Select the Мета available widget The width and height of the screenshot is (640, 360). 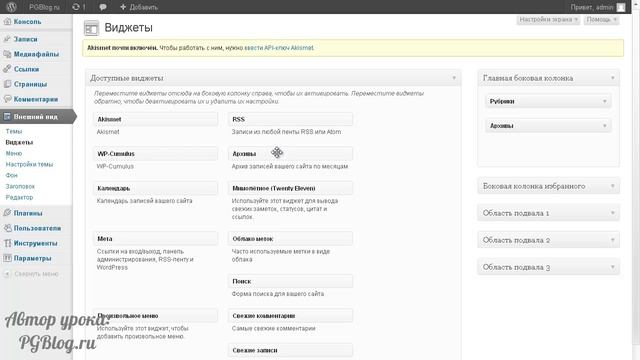pos(155,239)
